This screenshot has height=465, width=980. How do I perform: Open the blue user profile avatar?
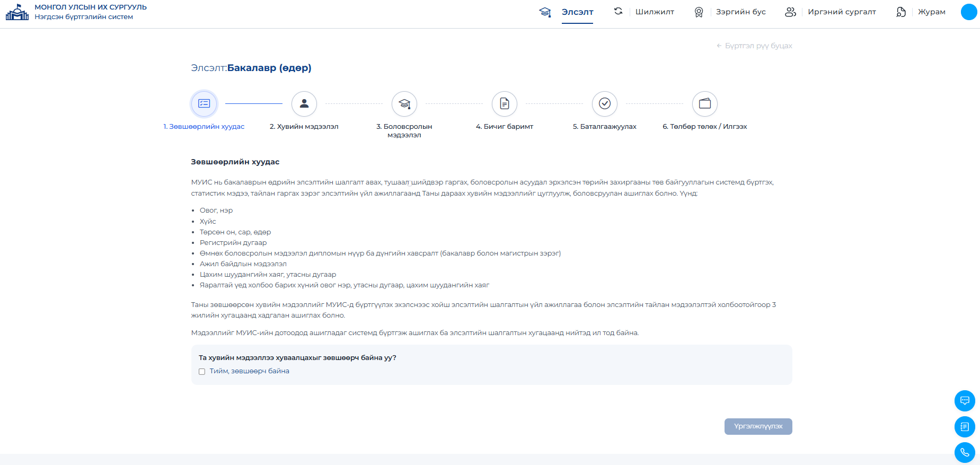[x=969, y=12]
